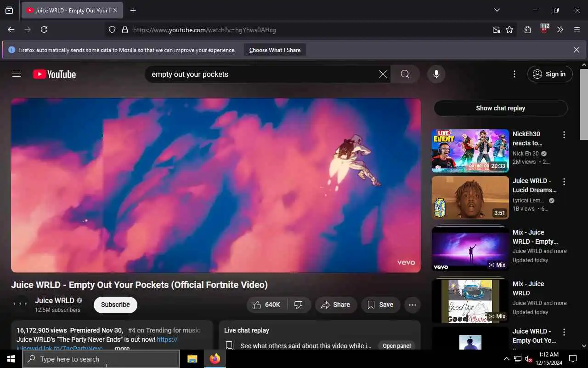Show chat replay
The image size is (588, 368).
501,108
